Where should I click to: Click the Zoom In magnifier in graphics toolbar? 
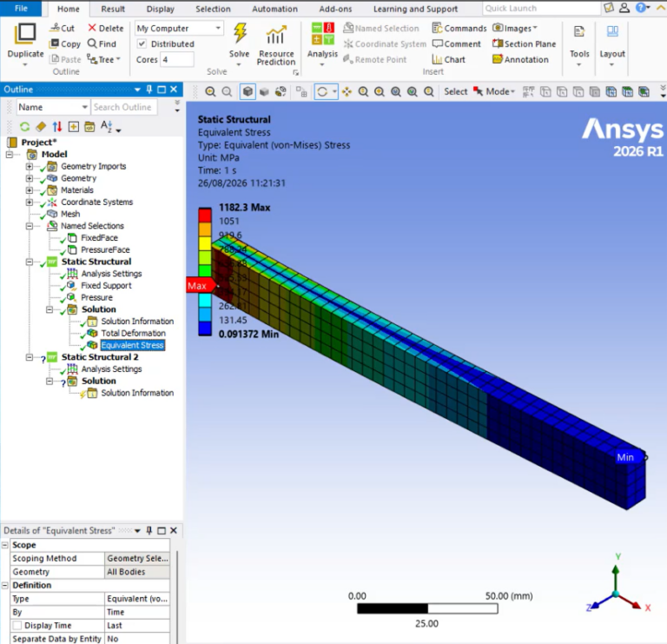(210, 91)
